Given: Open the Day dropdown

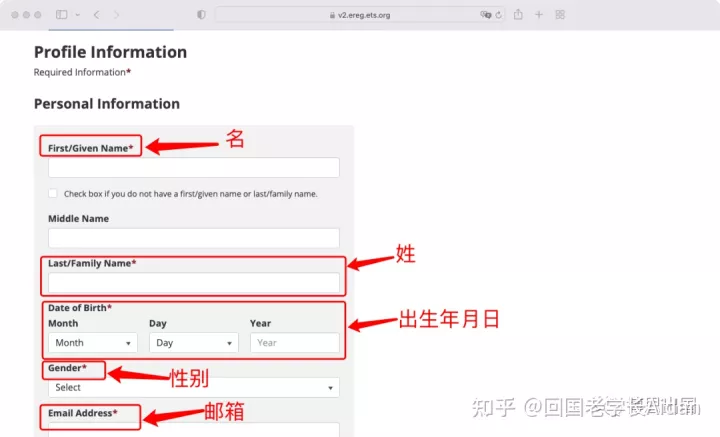Looking at the screenshot, I should coord(194,343).
